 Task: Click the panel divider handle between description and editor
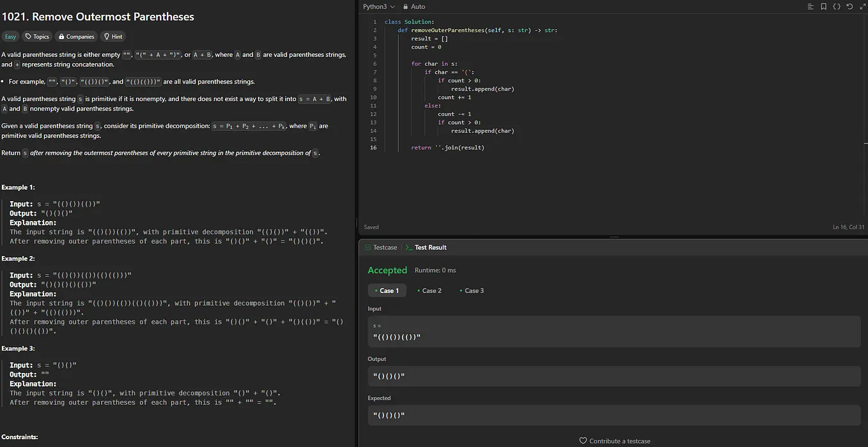[356, 223]
